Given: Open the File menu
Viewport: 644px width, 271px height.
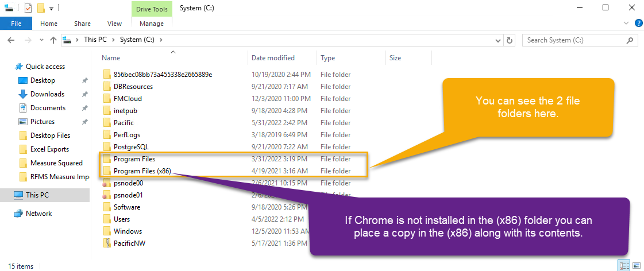Looking at the screenshot, I should coord(16,24).
